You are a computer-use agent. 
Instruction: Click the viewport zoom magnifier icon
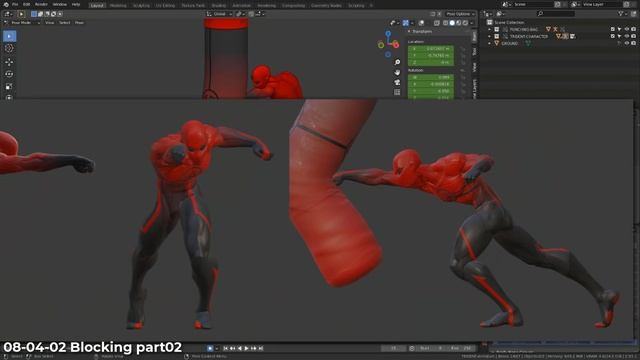[397, 62]
